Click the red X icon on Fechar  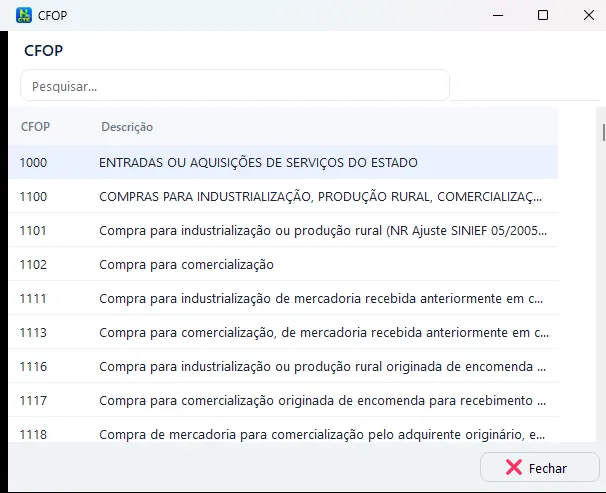[x=514, y=468]
